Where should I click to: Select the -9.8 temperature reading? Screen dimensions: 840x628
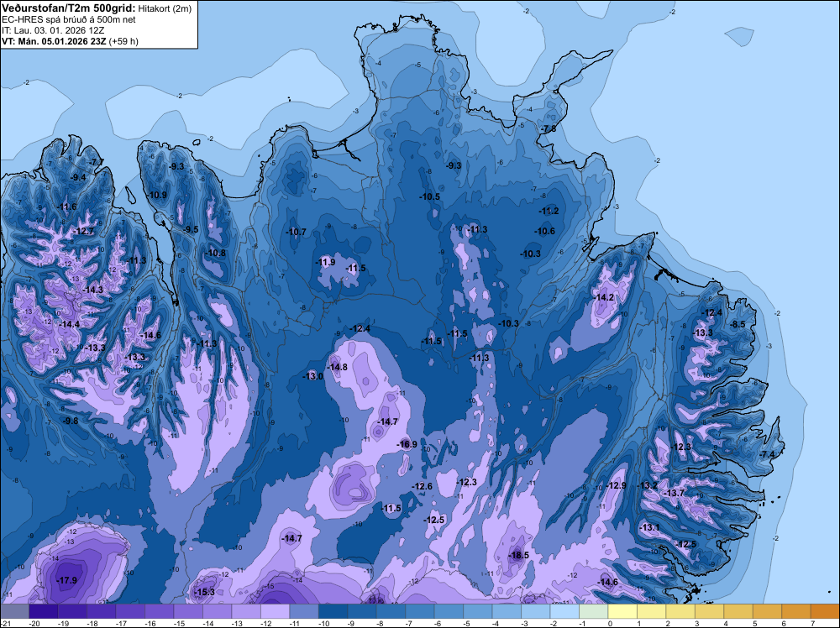tap(71, 421)
